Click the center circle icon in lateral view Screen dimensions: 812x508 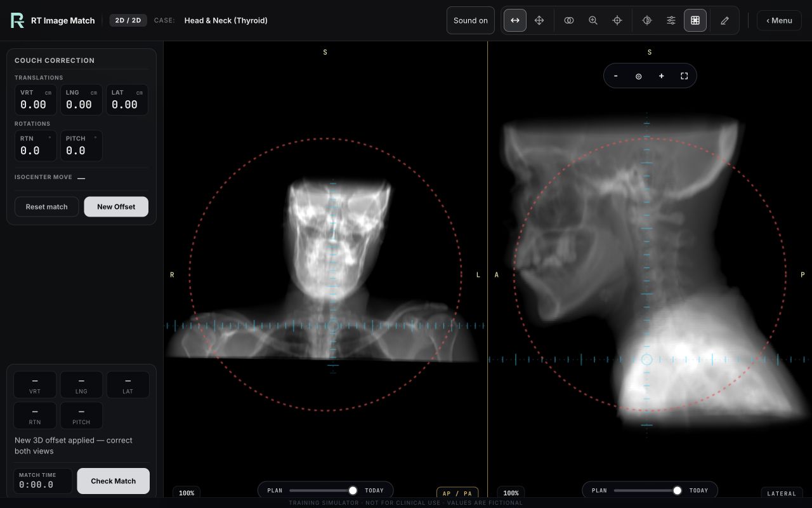(x=639, y=76)
